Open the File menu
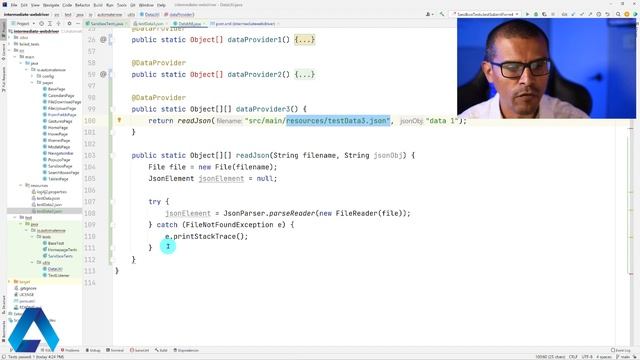The height and width of the screenshot is (360, 640). pos(14,5)
